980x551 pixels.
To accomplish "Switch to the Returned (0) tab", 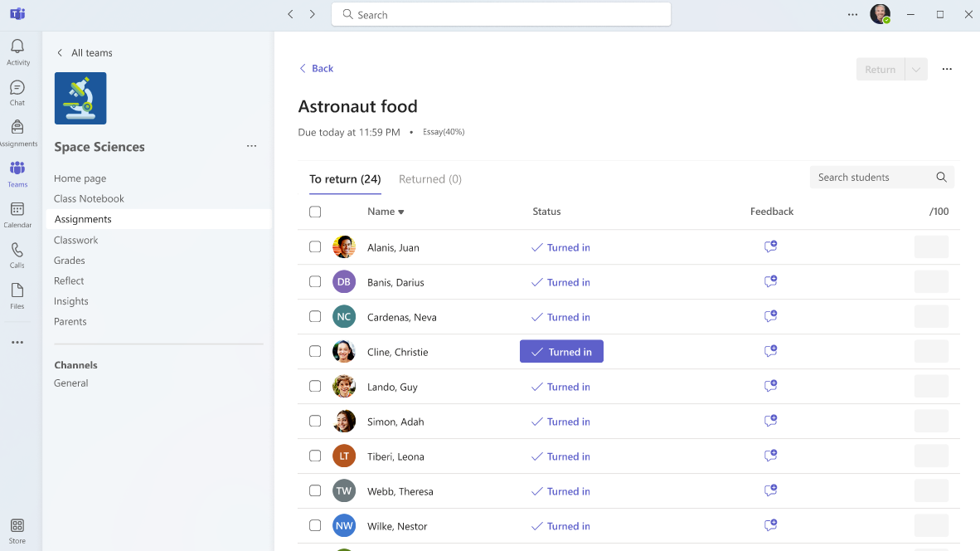I will (x=429, y=179).
